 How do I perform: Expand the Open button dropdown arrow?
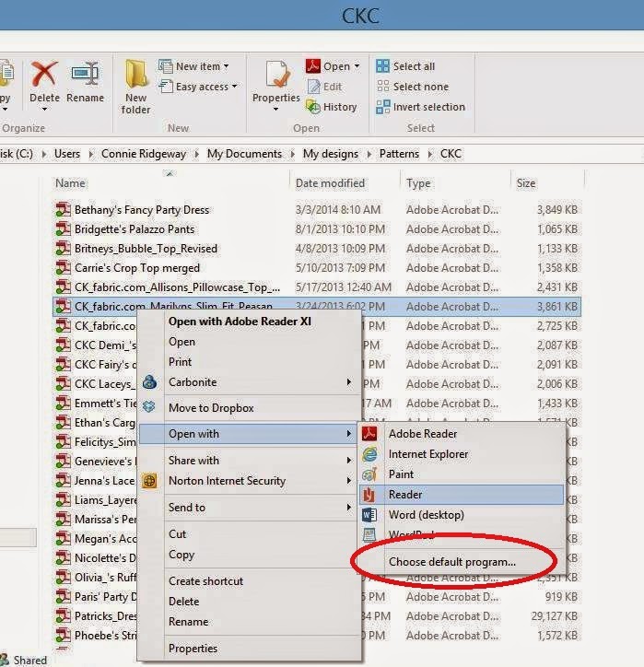click(357, 66)
